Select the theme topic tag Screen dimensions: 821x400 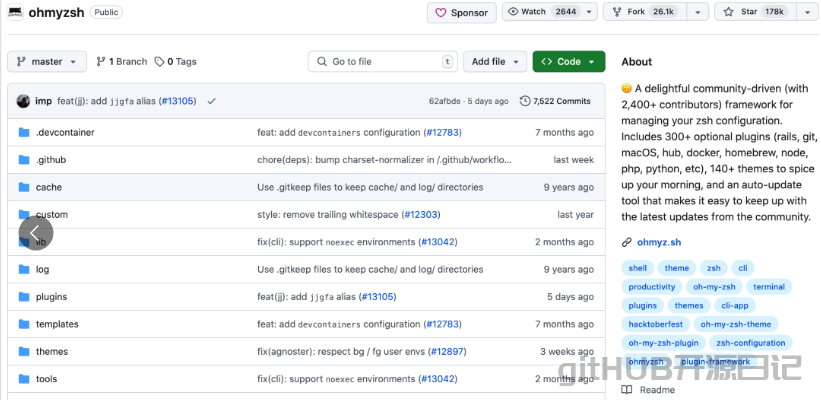pyautogui.click(x=676, y=268)
